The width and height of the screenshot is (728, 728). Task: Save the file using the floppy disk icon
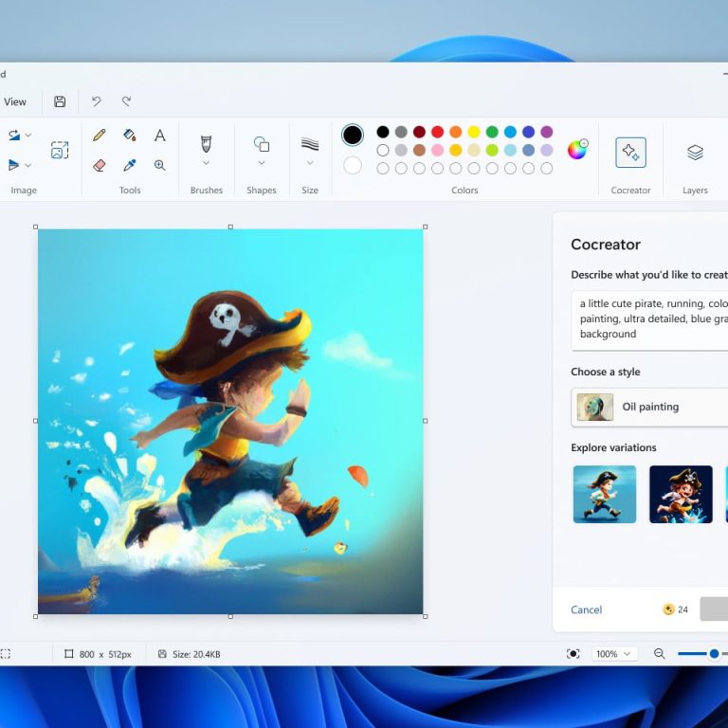(60, 101)
